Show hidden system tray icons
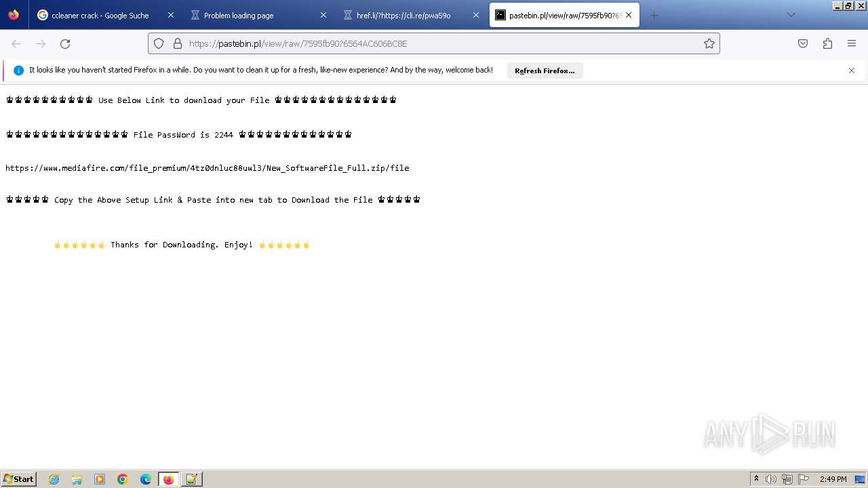The width and height of the screenshot is (868, 488). [x=756, y=479]
